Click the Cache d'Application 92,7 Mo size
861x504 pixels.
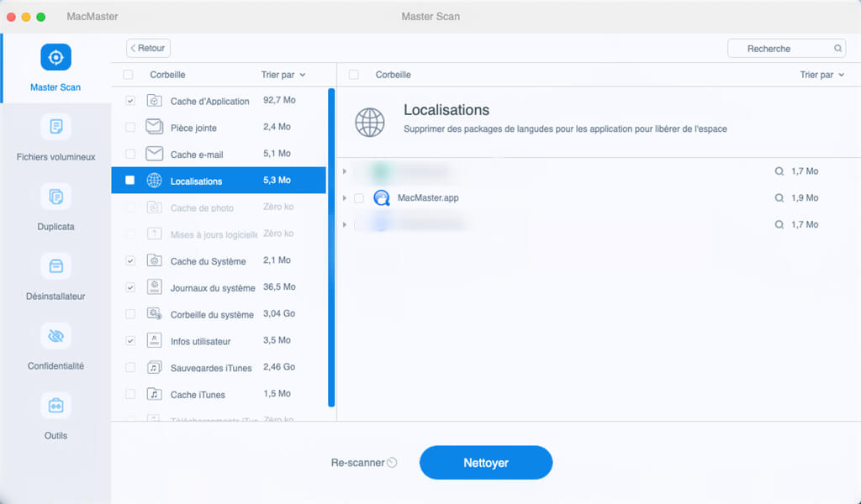pyautogui.click(x=279, y=100)
